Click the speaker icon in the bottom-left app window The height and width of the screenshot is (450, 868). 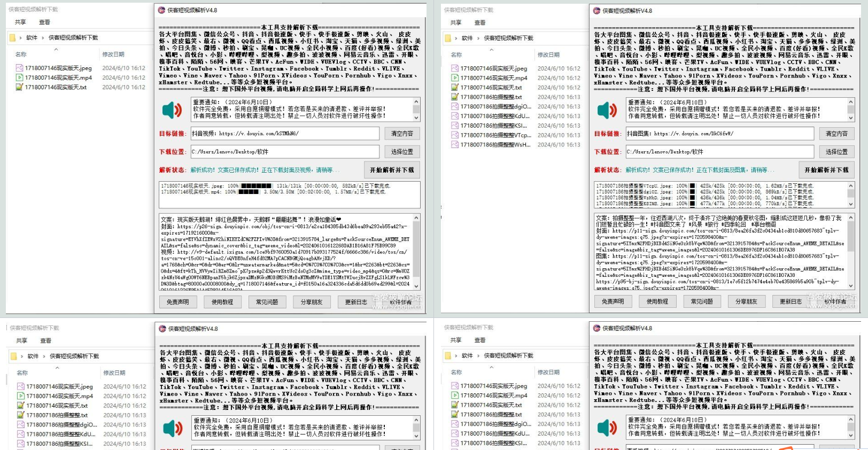[173, 428]
